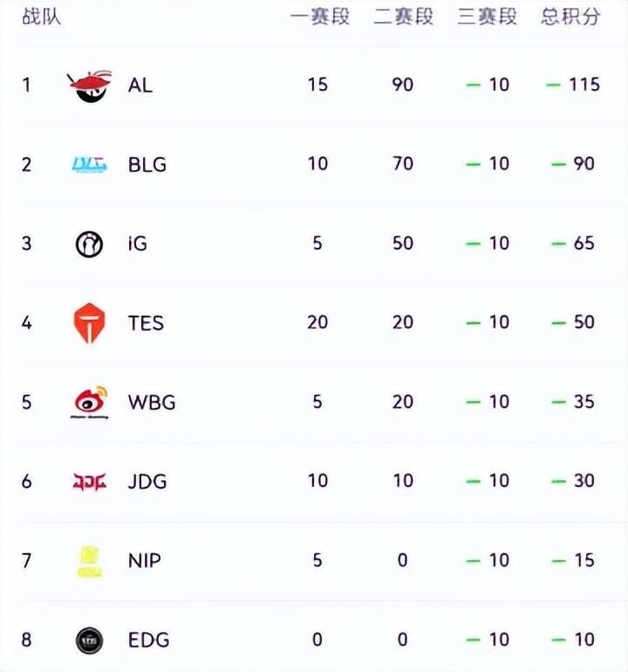This screenshot has width=628, height=672.
Task: Click the TES team logo
Action: 90,322
